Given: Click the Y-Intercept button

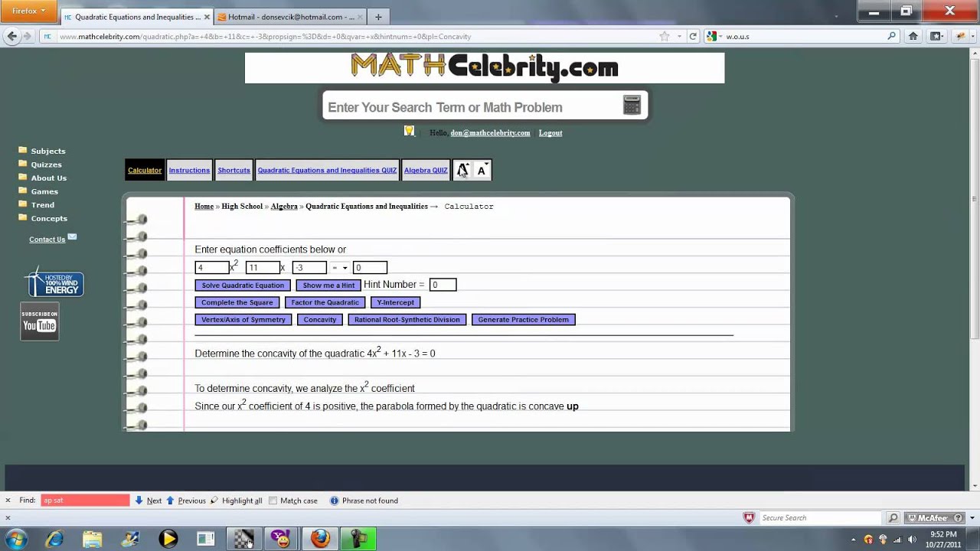Looking at the screenshot, I should [x=395, y=302].
